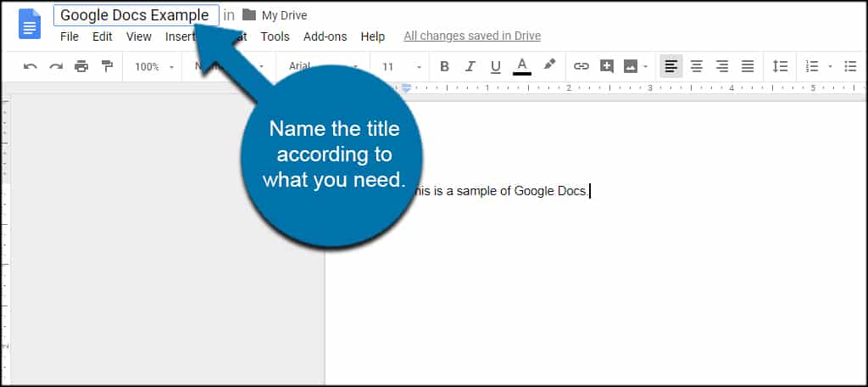Click the folder icon beside My Drive

(249, 15)
